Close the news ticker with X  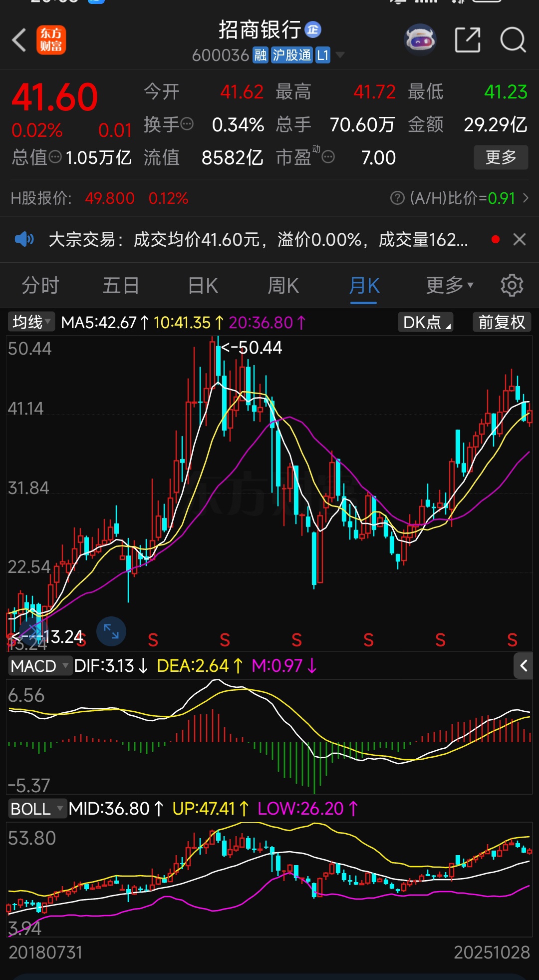(x=520, y=239)
